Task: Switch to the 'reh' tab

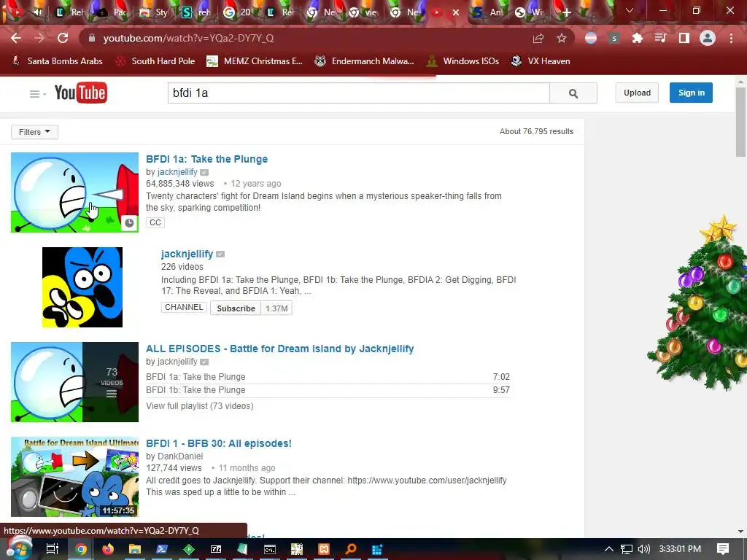Action: [196, 12]
